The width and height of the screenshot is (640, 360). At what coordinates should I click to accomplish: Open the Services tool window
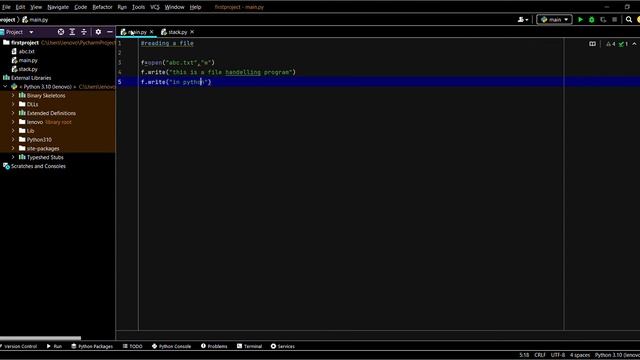[x=282, y=346]
